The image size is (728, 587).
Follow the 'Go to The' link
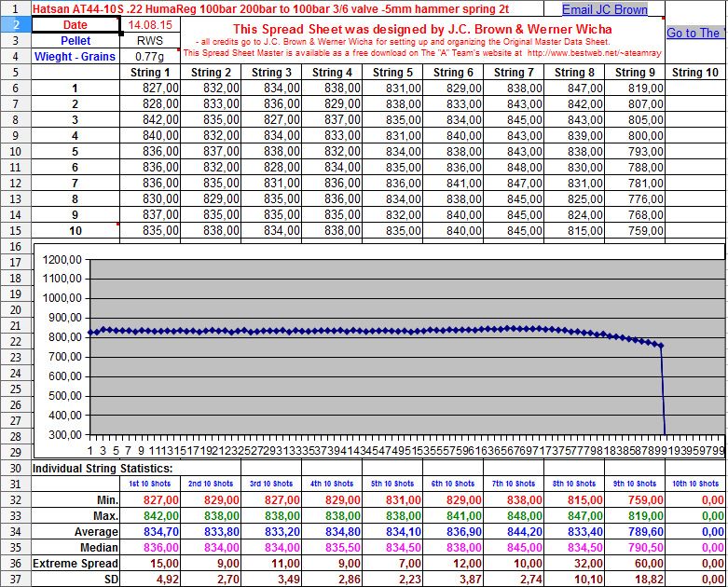(696, 33)
